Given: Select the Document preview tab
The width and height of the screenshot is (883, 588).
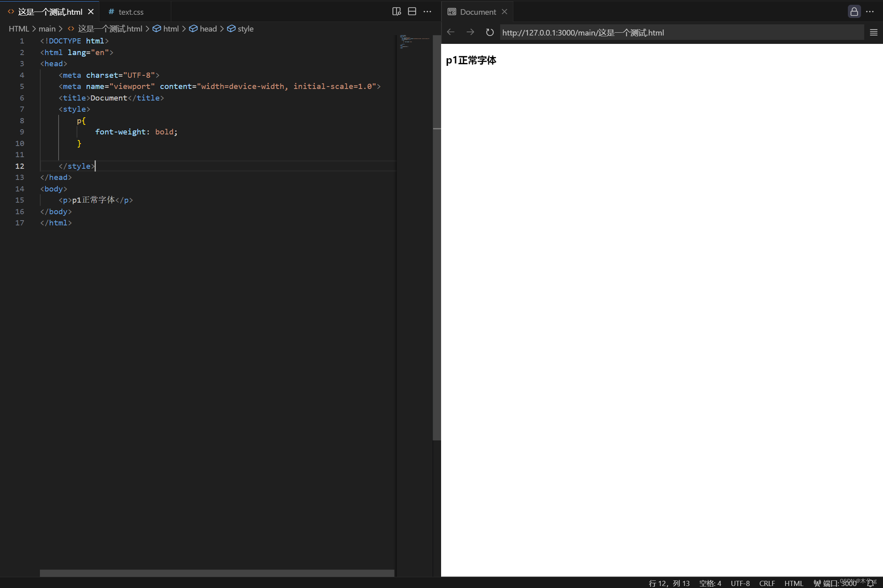Looking at the screenshot, I should click(x=477, y=12).
